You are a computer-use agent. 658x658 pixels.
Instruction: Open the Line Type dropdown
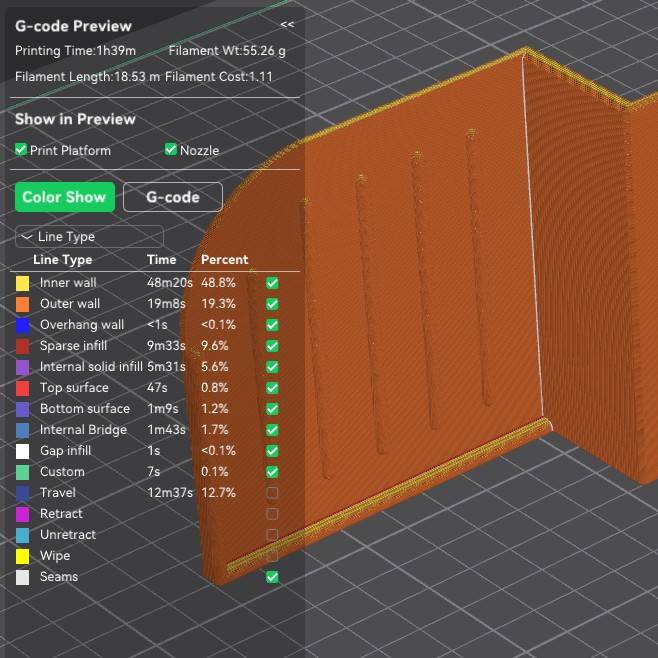pyautogui.click(x=89, y=237)
